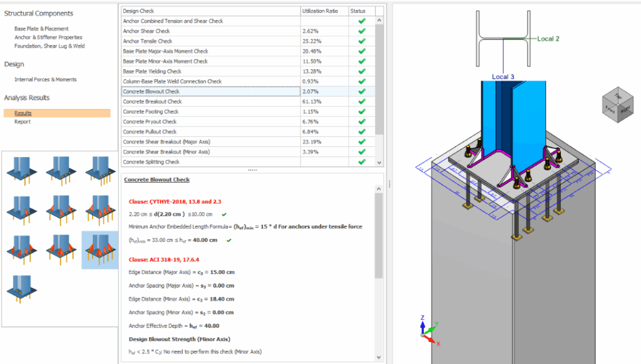Select the Results item in Analysis Results
641x364 pixels.
point(23,113)
